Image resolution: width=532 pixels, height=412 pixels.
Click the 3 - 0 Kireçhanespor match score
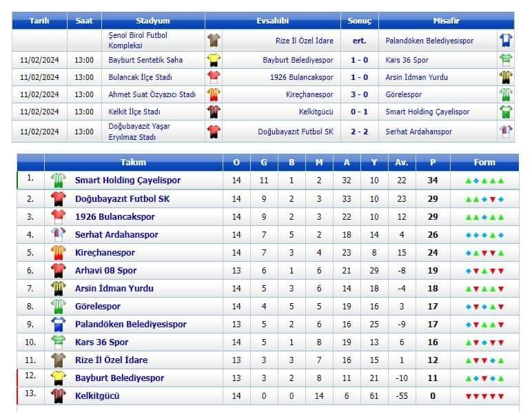359,94
